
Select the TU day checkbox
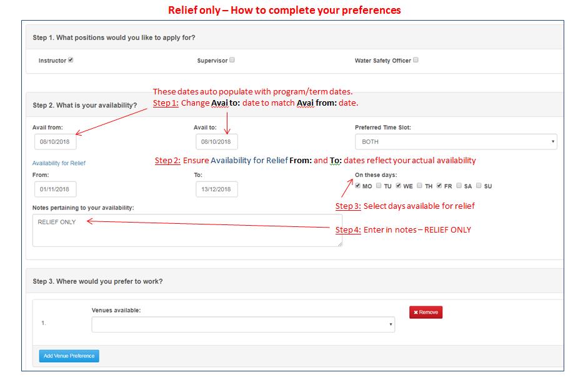(379, 186)
